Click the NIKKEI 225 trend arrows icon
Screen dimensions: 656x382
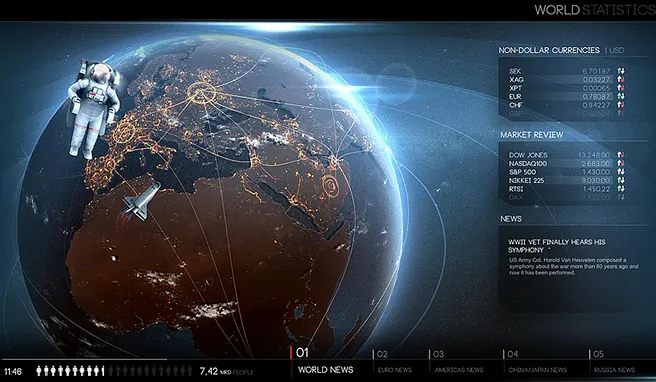coord(620,180)
